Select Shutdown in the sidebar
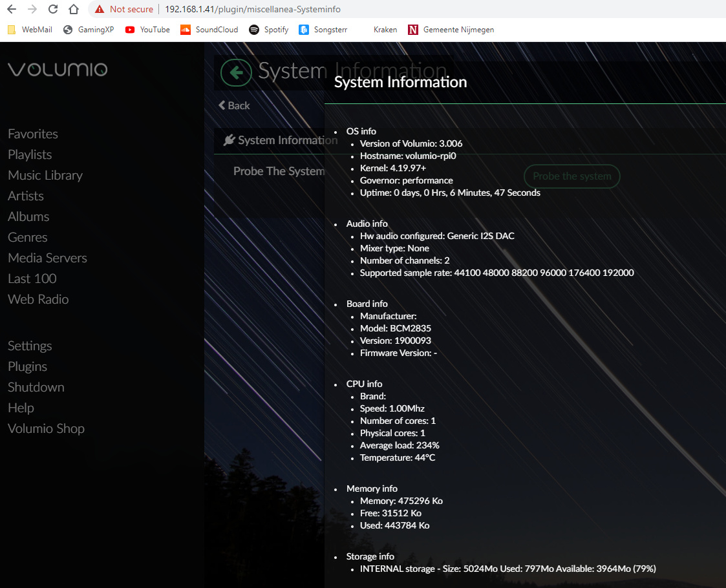 coord(36,387)
